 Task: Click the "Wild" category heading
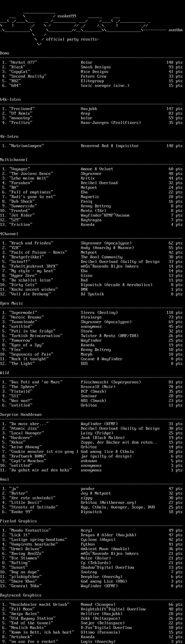tap(5, 373)
